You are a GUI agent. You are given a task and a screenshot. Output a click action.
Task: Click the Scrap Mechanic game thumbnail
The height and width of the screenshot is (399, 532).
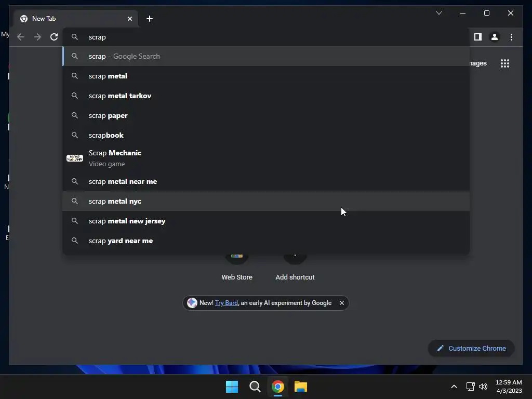pos(75,158)
